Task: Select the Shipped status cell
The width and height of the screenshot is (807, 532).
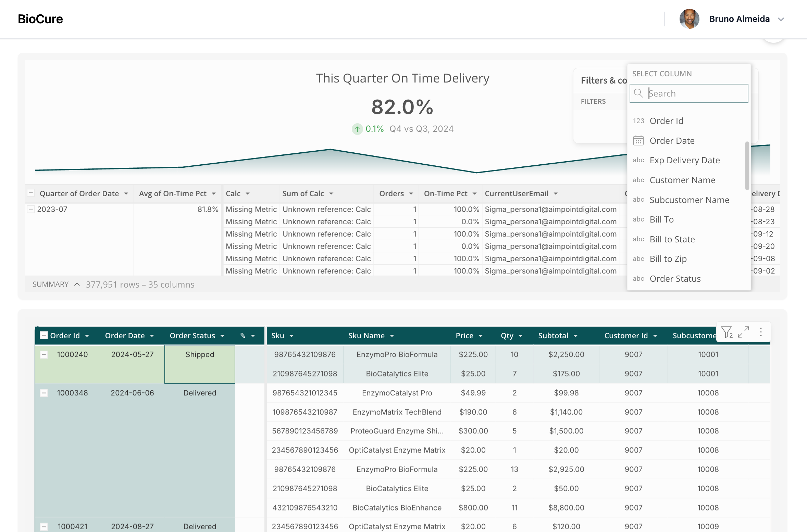Action: (200, 364)
